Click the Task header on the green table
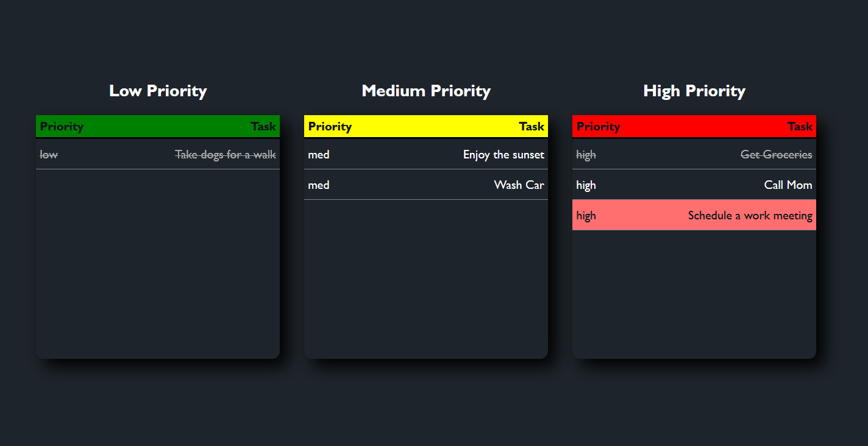The height and width of the screenshot is (446, 868). 263,126
